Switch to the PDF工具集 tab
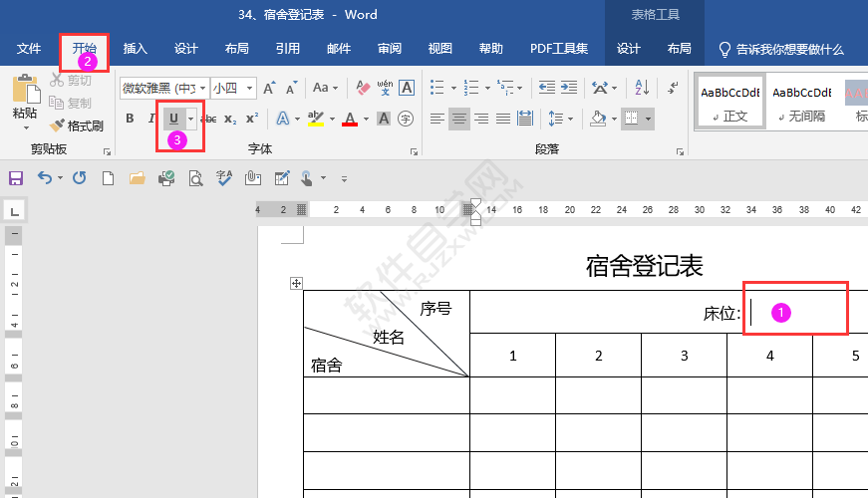 pos(559,49)
